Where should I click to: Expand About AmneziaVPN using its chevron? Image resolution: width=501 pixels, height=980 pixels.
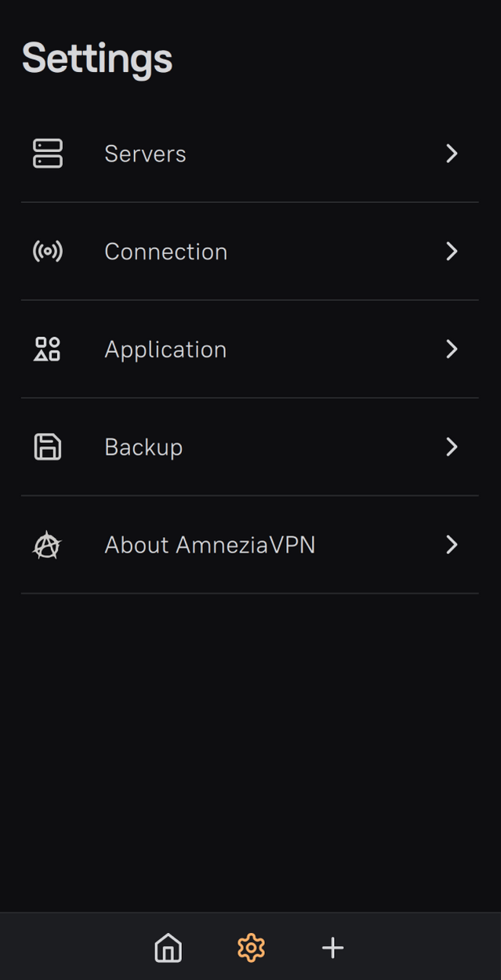point(452,545)
